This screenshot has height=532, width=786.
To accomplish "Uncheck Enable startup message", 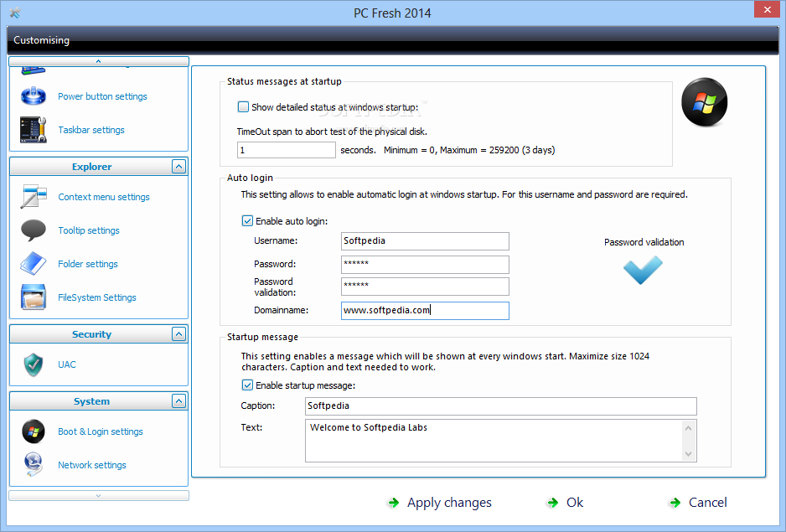I will pos(247,385).
